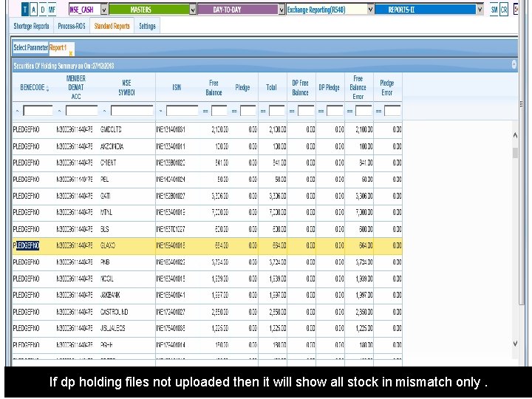Click the BENECODE filter input field
The height and width of the screenshot is (399, 532).
click(38, 111)
